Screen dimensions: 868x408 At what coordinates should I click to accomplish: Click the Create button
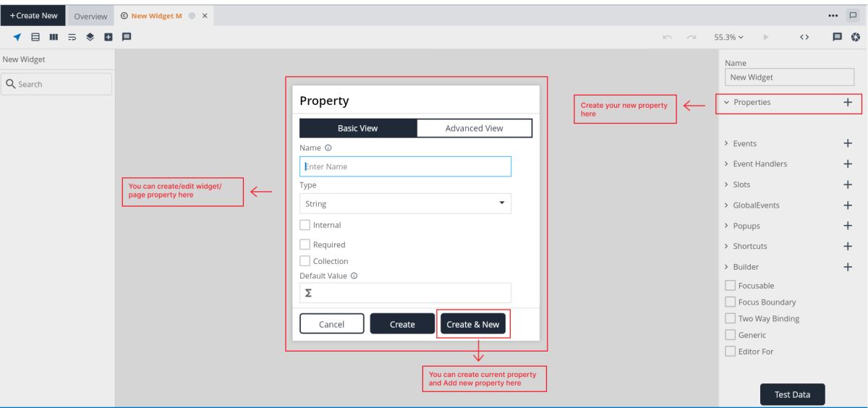402,324
